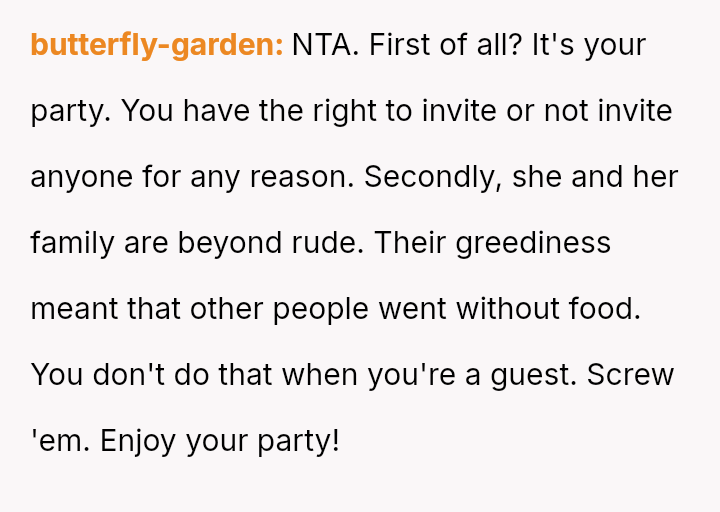
Task: Click the phrase "You have the right"
Action: 231,111
